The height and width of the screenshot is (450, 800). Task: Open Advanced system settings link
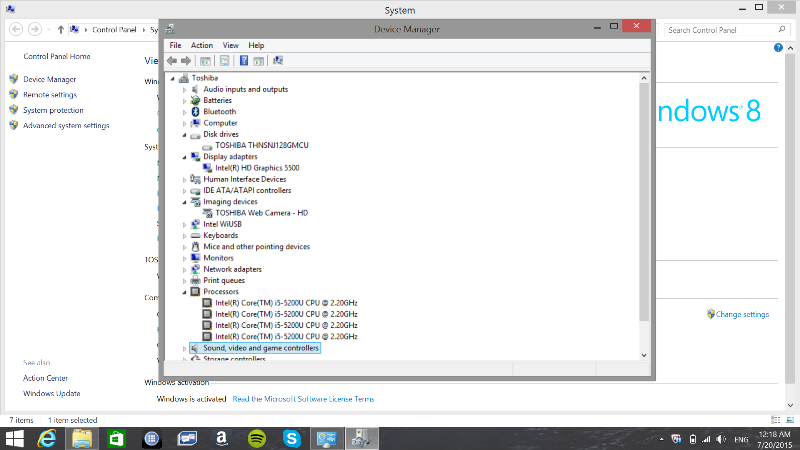click(x=66, y=126)
